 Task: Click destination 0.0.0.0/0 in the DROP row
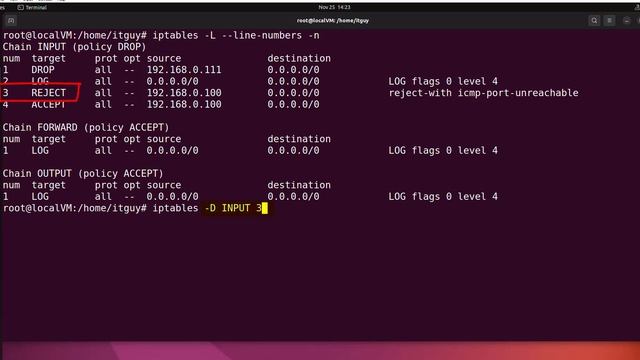[293, 70]
